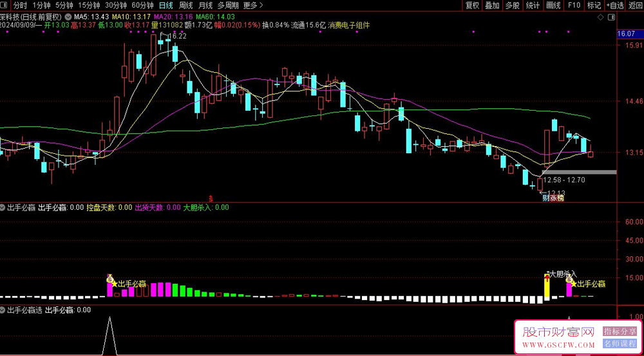The height and width of the screenshot is (356, 644).
Task: Open the 统计 statistics tool
Action: (533, 5)
